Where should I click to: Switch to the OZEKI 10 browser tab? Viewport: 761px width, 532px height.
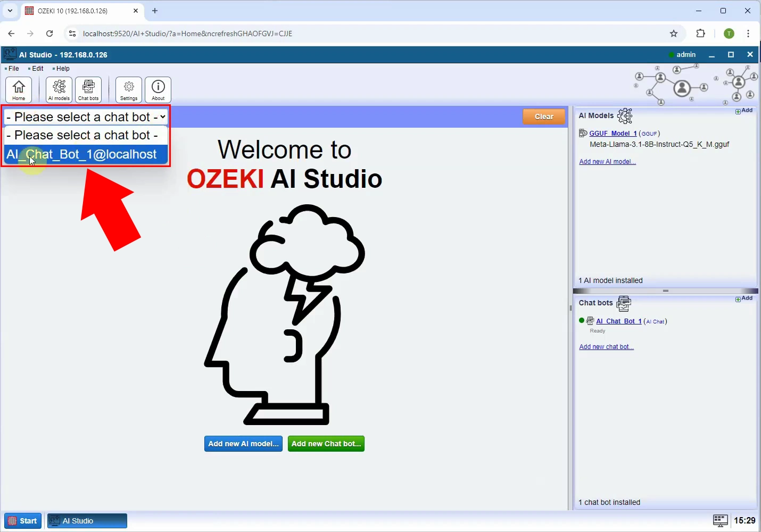[x=82, y=11]
